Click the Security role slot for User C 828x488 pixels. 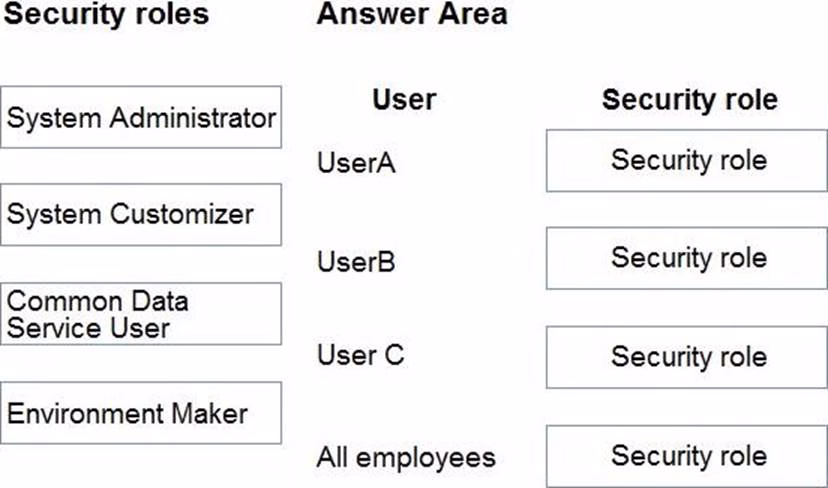(x=688, y=357)
